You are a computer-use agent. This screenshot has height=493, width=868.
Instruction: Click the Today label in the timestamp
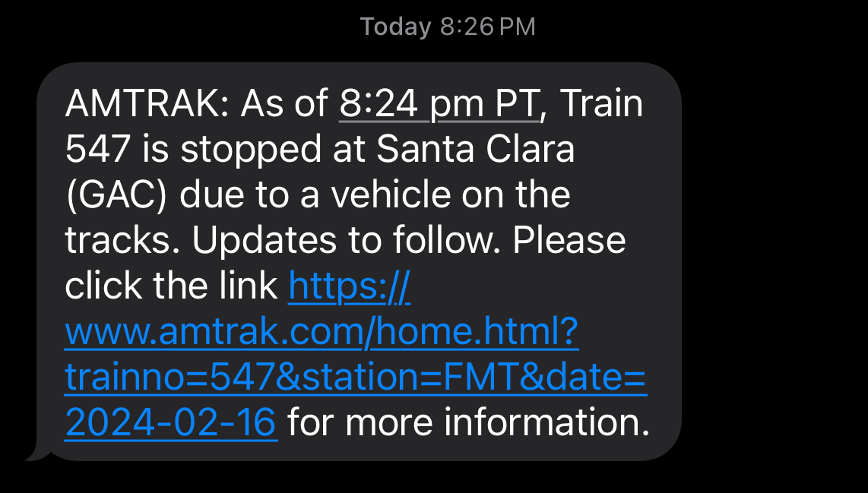point(395,27)
